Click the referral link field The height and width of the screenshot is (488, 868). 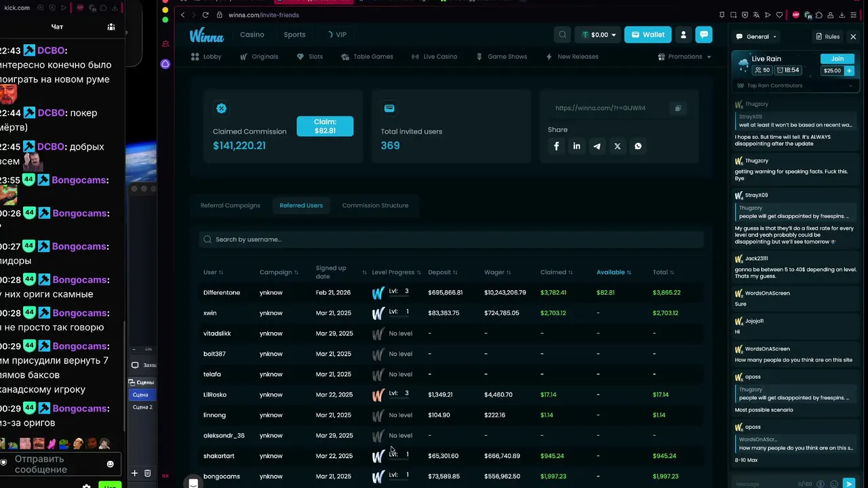tap(608, 108)
